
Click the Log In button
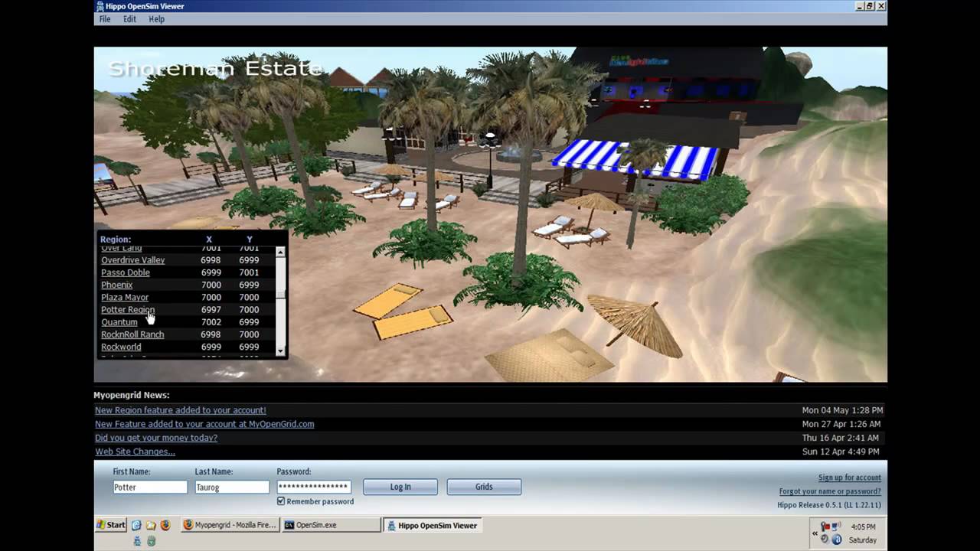pyautogui.click(x=400, y=487)
